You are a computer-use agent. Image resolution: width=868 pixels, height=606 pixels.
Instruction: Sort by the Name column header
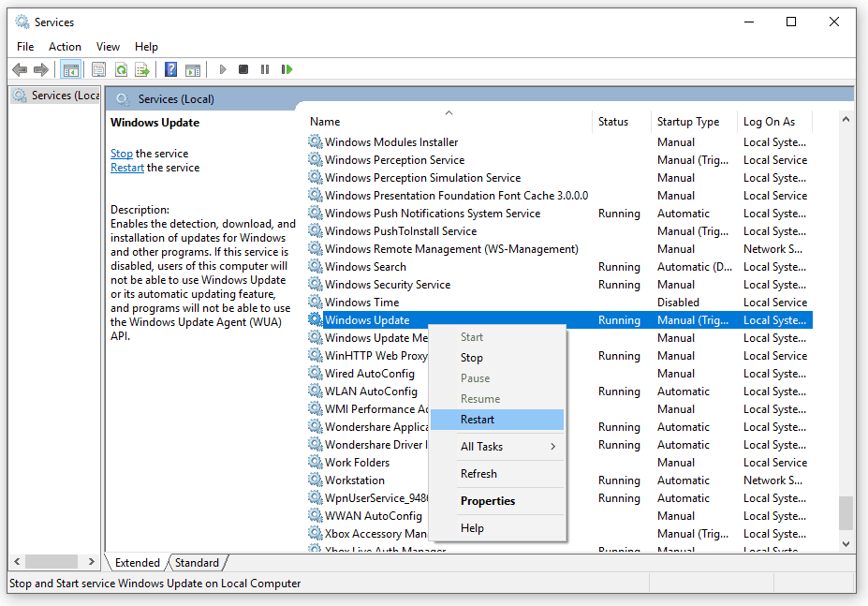[x=449, y=122]
